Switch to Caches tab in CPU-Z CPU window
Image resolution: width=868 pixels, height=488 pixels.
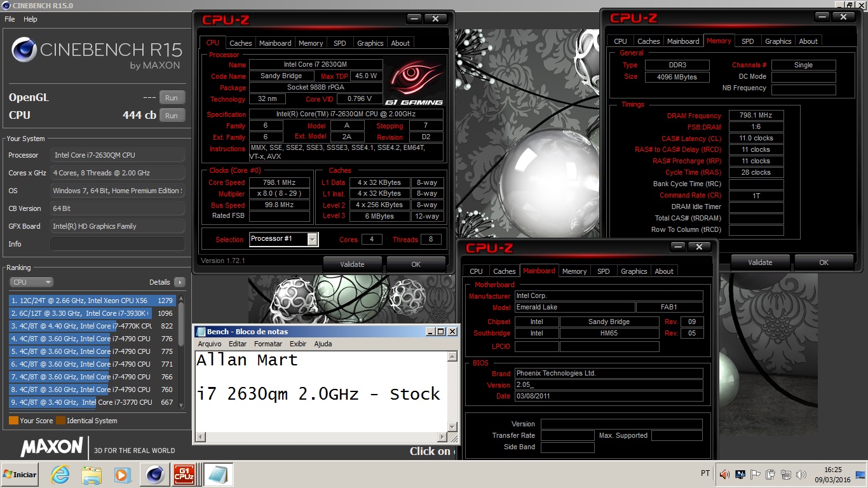point(241,43)
